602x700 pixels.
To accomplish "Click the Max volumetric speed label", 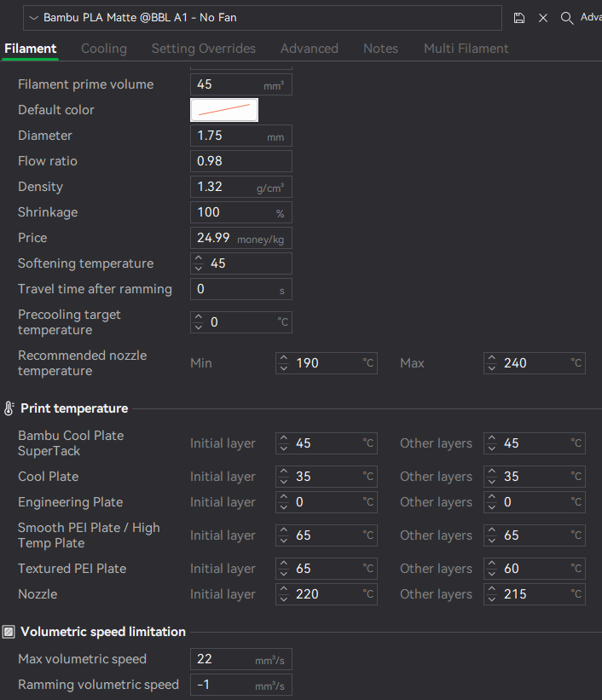I will click(82, 659).
